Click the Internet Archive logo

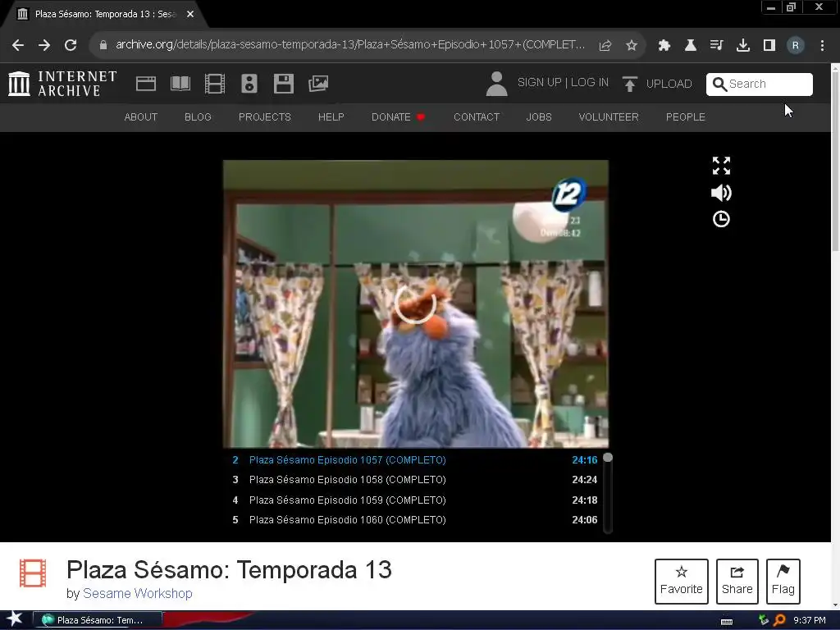[62, 84]
